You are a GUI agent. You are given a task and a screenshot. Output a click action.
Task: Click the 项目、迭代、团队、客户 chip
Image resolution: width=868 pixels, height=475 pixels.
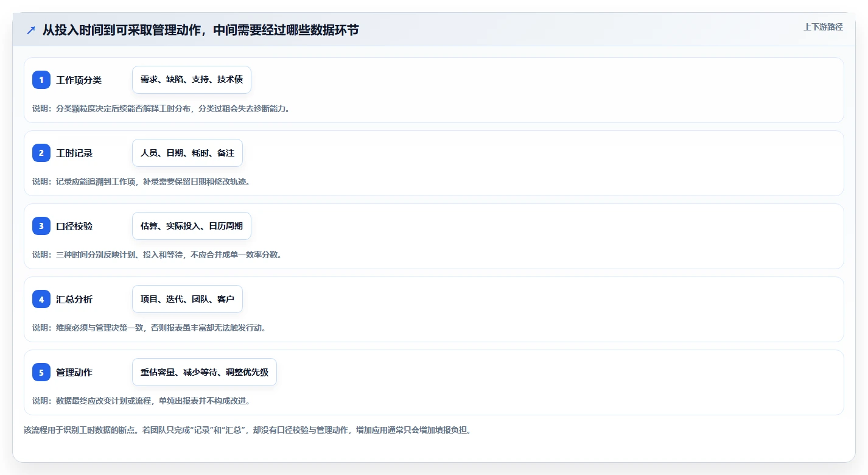[x=187, y=299]
